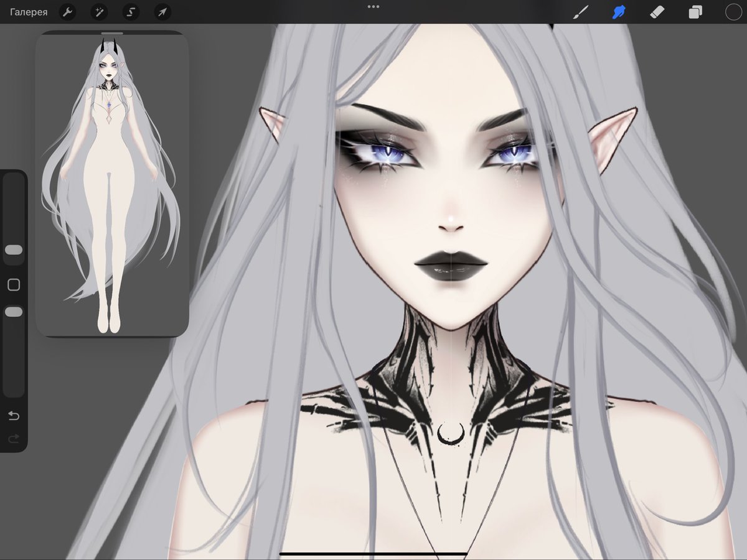747x560 pixels.
Task: Tap the reference companion full-body thumbnail
Action: pyautogui.click(x=112, y=185)
